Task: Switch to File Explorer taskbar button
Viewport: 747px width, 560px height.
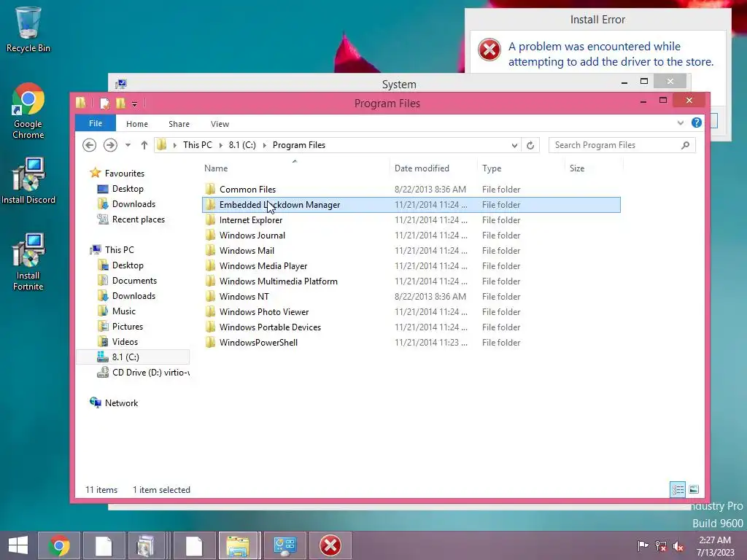Action: pyautogui.click(x=238, y=545)
